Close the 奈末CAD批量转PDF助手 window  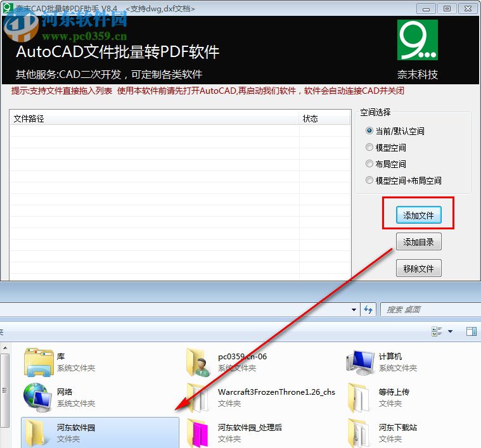click(x=468, y=9)
